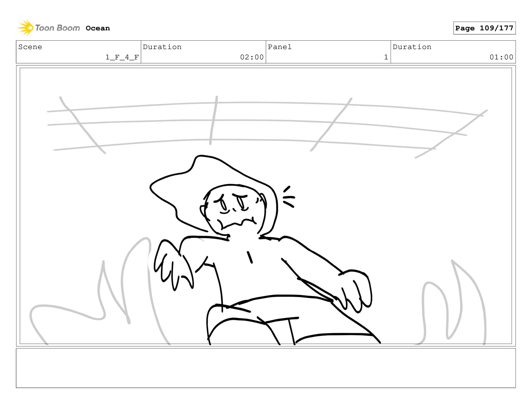532x412 pixels.
Task: Click the storyboard panel character drawing
Action: (x=265, y=250)
